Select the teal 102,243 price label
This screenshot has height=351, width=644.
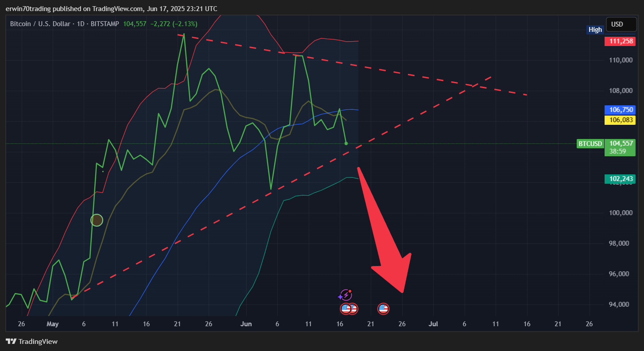click(620, 179)
